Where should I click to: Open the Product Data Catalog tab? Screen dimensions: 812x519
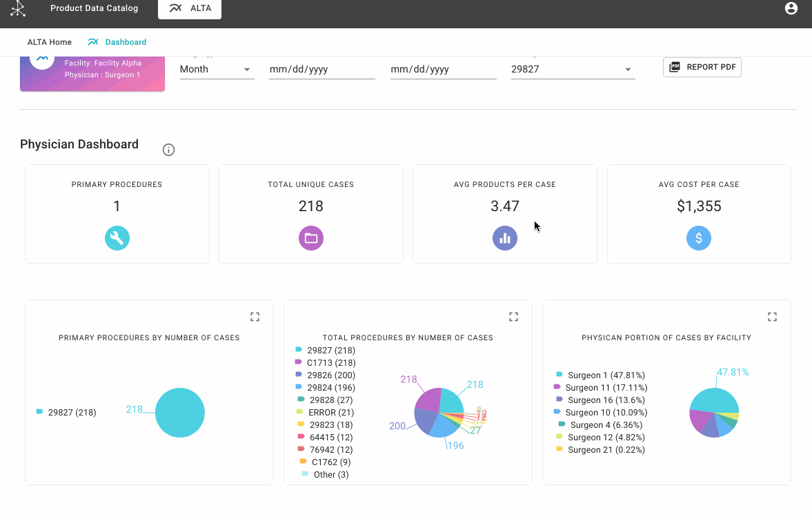click(x=95, y=8)
